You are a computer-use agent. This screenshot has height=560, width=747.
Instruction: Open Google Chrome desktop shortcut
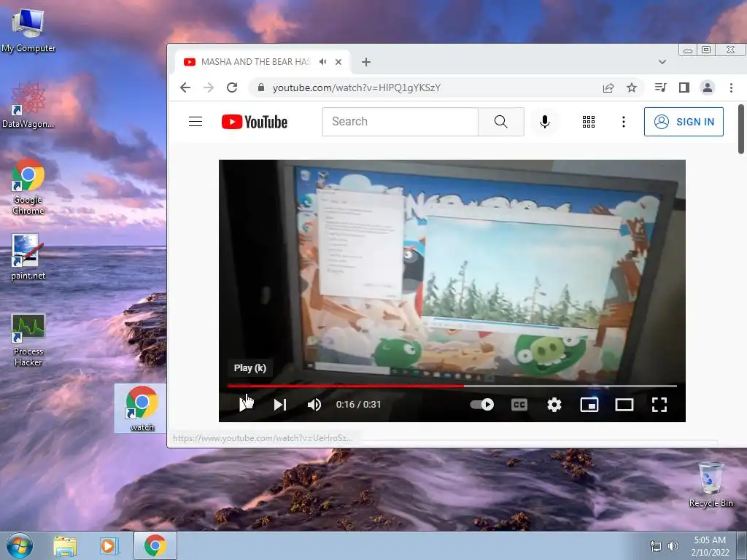pos(28,187)
